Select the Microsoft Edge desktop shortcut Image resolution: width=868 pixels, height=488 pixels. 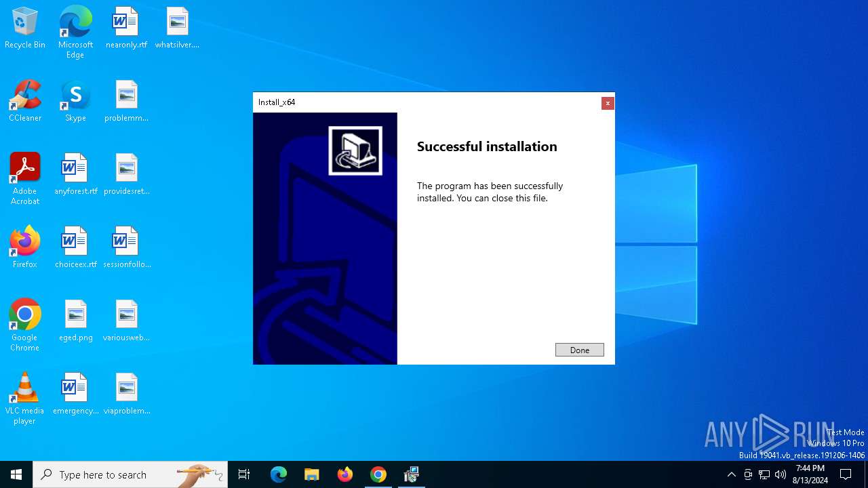tap(75, 33)
